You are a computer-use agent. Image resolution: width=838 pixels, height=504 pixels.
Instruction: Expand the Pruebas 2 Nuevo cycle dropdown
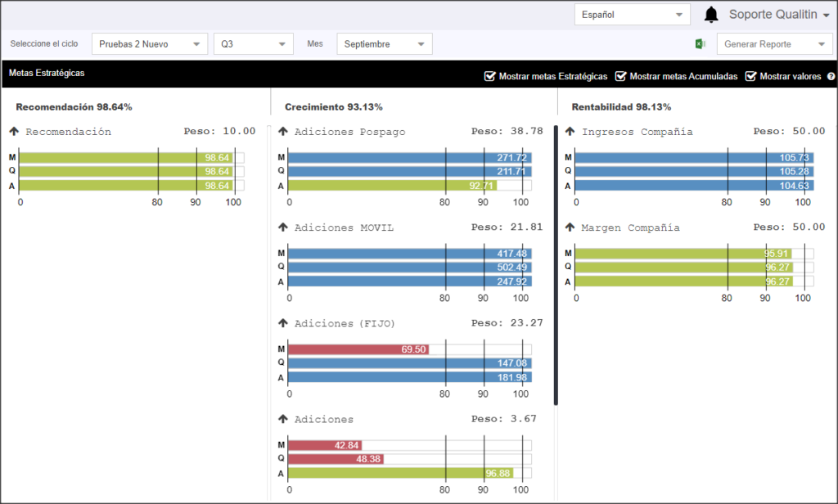coord(150,44)
